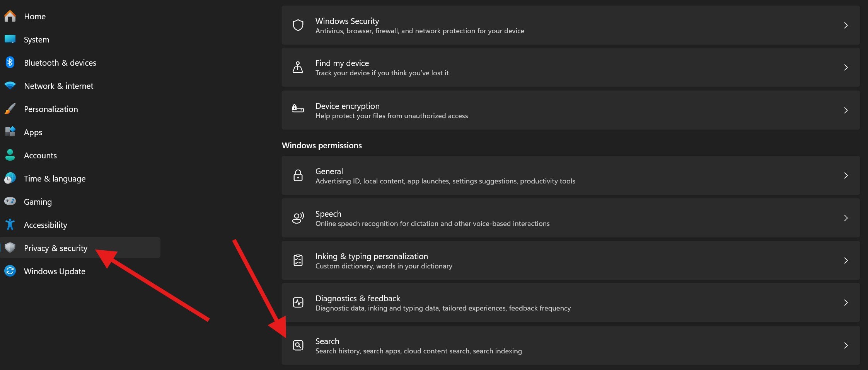The width and height of the screenshot is (868, 370).
Task: Click 'Search history, search apps' description
Action: [419, 351]
